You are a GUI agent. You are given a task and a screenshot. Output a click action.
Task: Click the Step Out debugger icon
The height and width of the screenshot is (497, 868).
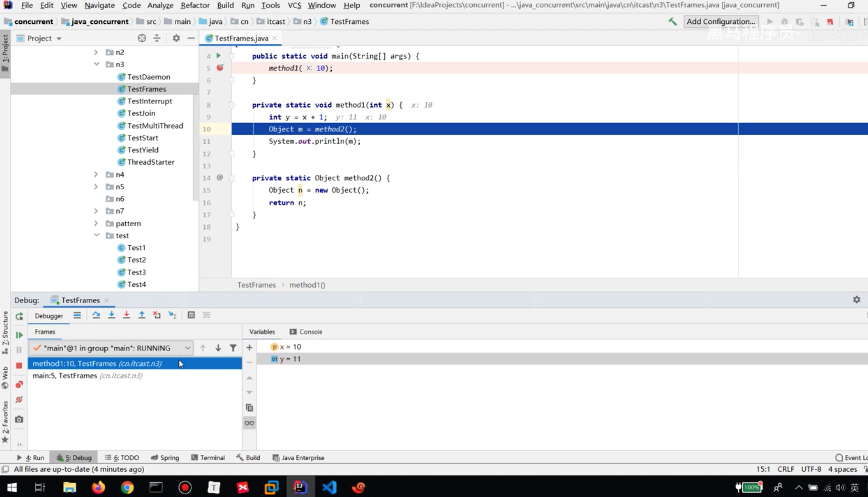142,315
